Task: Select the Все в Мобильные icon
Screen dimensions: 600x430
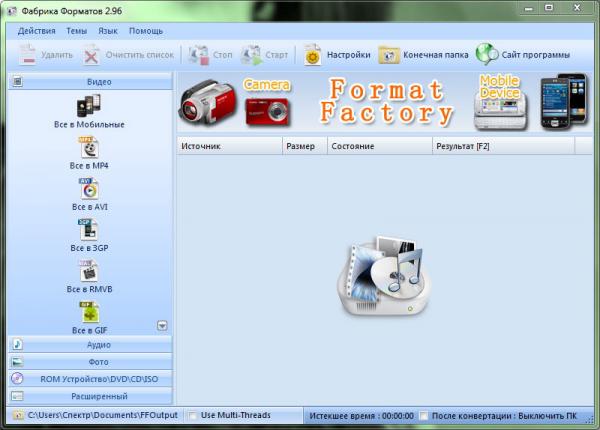Action: [89, 106]
